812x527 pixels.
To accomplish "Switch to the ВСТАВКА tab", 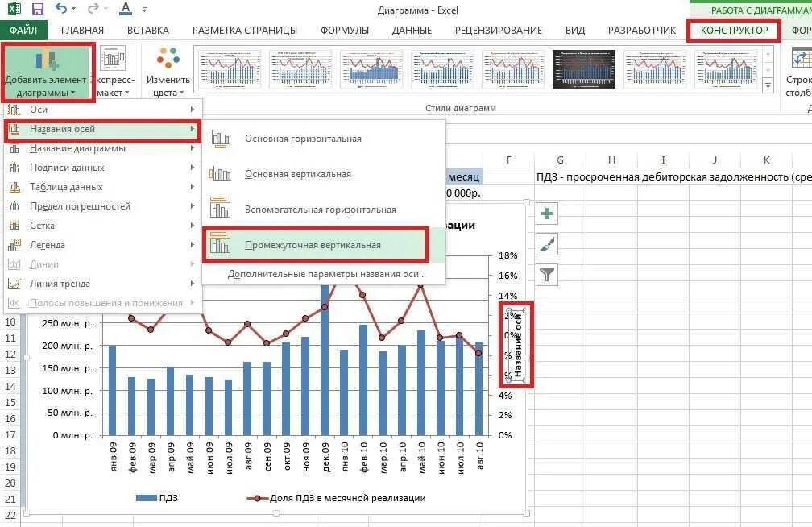I will pyautogui.click(x=148, y=30).
